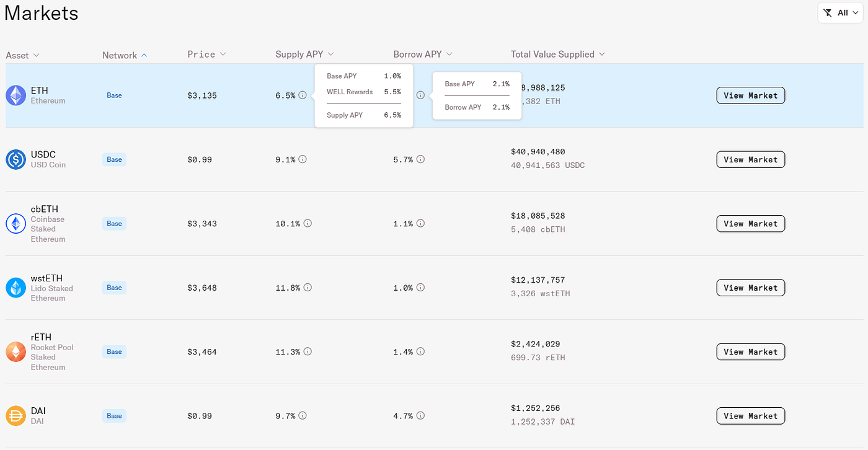This screenshot has height=450, width=868.
Task: Click the Base network badge on the USDC row
Action: 113,159
